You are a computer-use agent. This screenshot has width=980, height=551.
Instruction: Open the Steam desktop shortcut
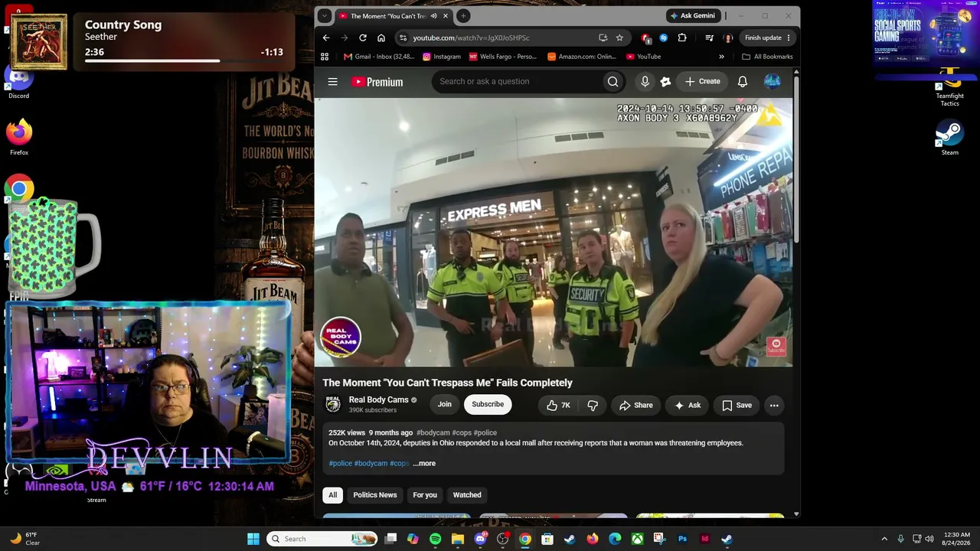949,138
